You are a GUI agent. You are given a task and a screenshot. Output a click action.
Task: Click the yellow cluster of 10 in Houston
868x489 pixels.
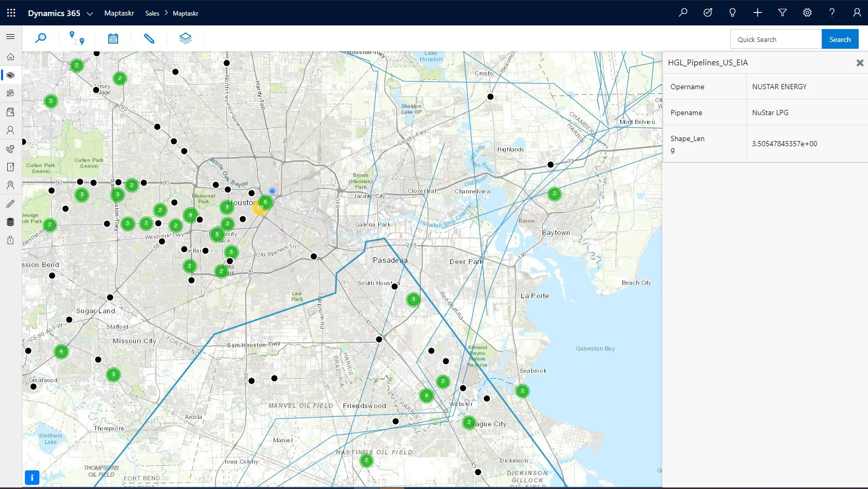[259, 208]
